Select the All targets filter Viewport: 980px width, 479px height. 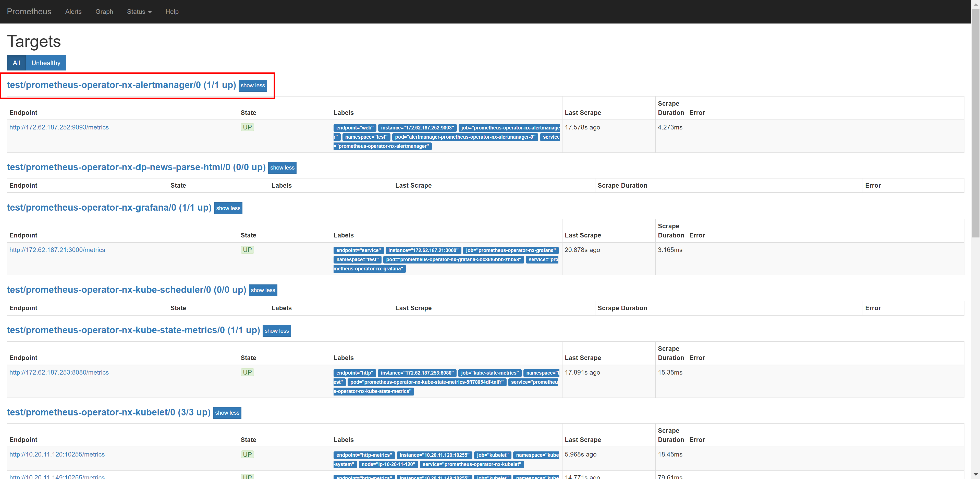pyautogui.click(x=16, y=63)
